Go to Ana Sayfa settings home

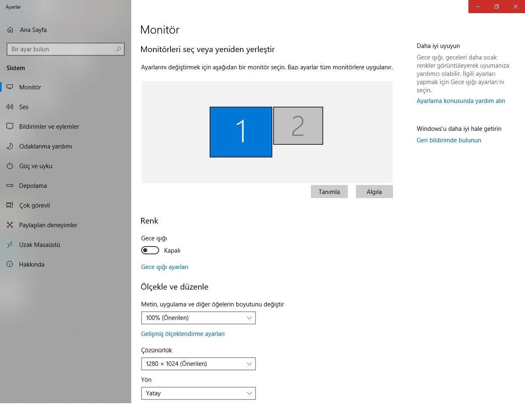pos(66,30)
